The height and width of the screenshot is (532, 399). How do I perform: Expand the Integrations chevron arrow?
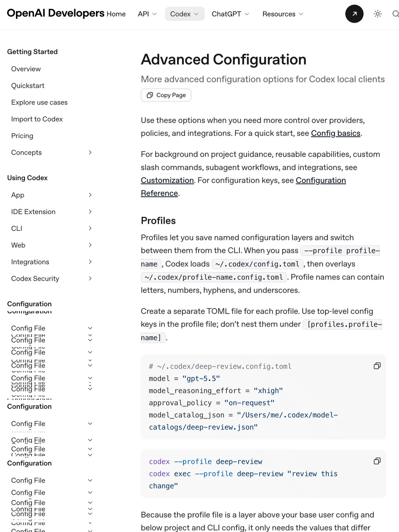[90, 262]
